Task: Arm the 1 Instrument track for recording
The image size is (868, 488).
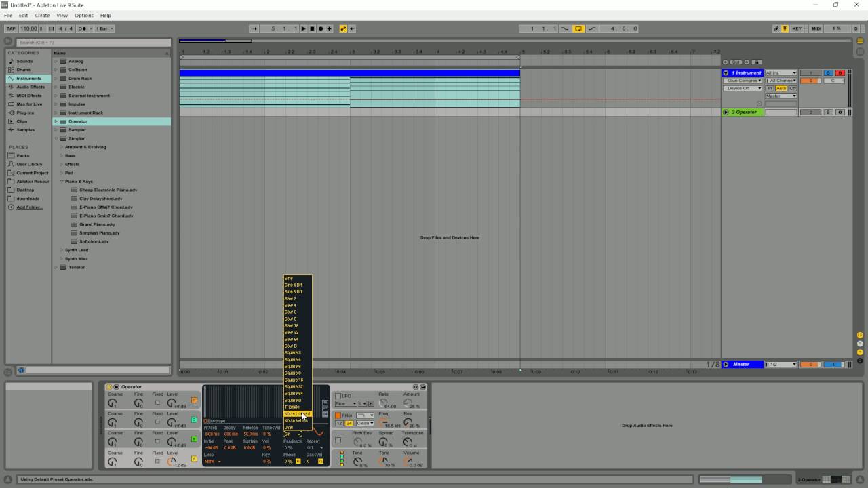Action: [840, 73]
